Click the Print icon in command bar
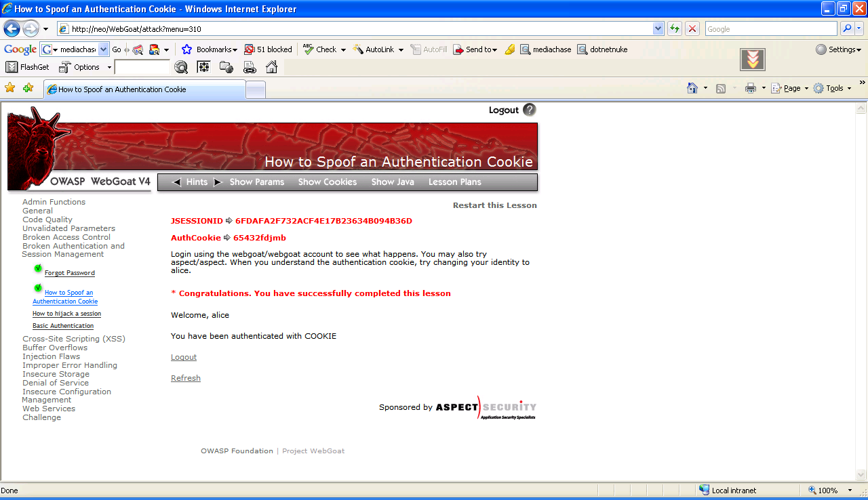 (x=750, y=88)
